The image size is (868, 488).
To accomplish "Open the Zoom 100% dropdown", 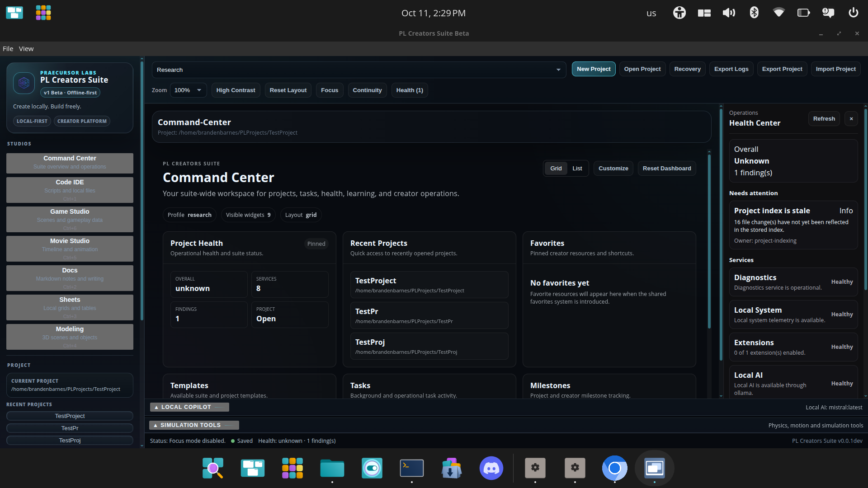I will pos(189,90).
